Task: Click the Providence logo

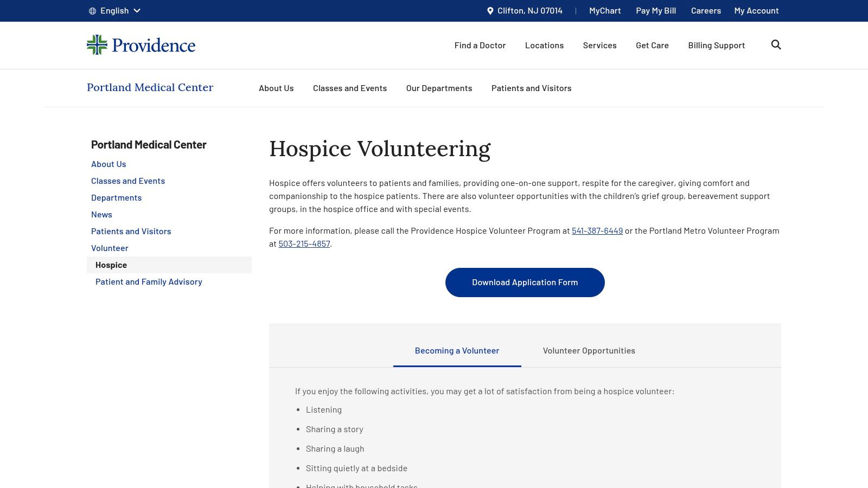Action: point(141,45)
